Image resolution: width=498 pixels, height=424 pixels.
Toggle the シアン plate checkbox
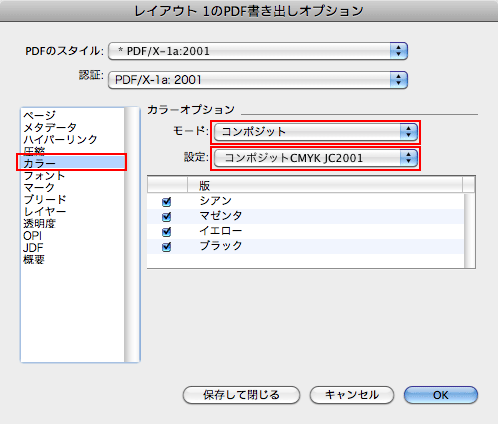click(x=166, y=202)
